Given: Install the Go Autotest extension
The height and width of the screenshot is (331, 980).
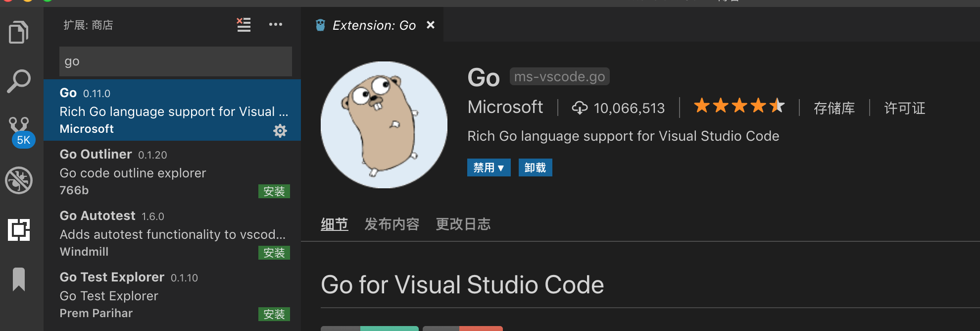Looking at the screenshot, I should (274, 253).
